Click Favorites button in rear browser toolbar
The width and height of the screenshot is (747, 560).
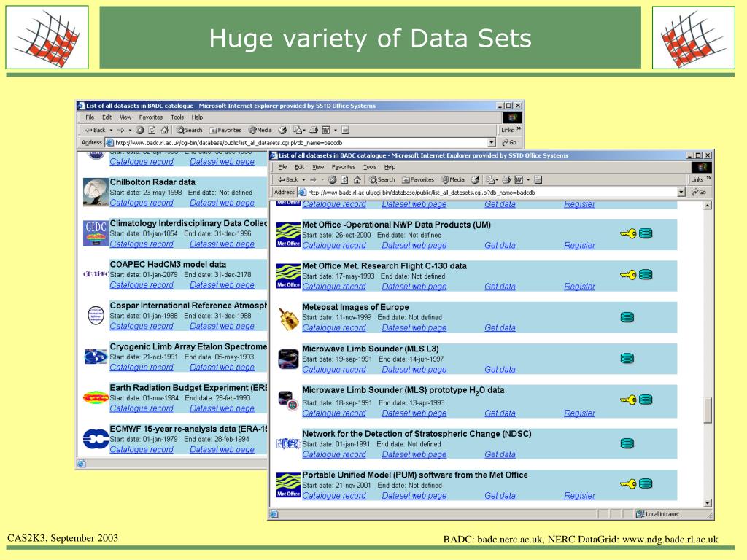click(x=225, y=130)
